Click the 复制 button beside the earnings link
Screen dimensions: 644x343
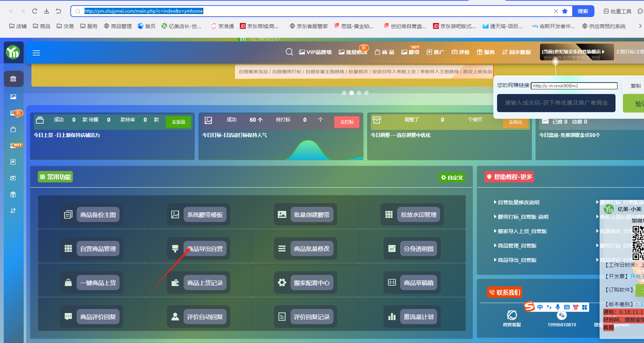(x=635, y=86)
